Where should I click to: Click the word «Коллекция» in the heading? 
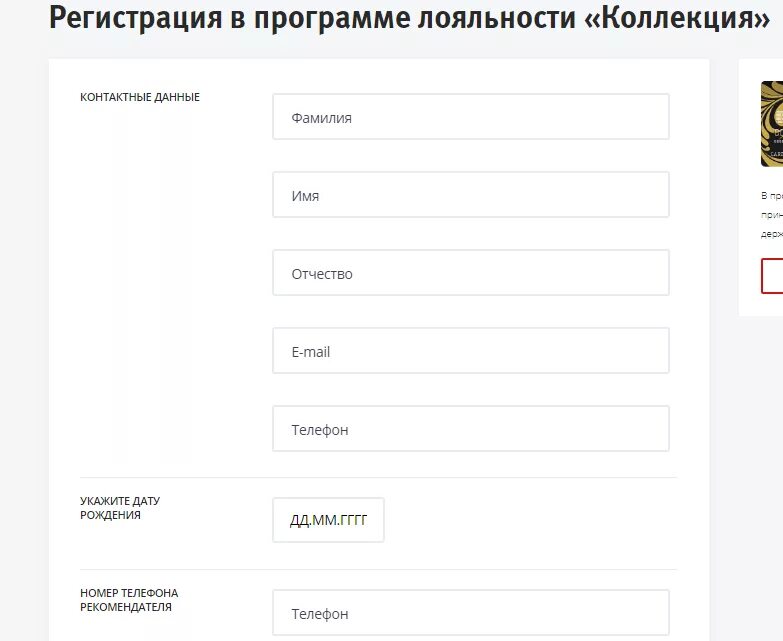pos(677,17)
